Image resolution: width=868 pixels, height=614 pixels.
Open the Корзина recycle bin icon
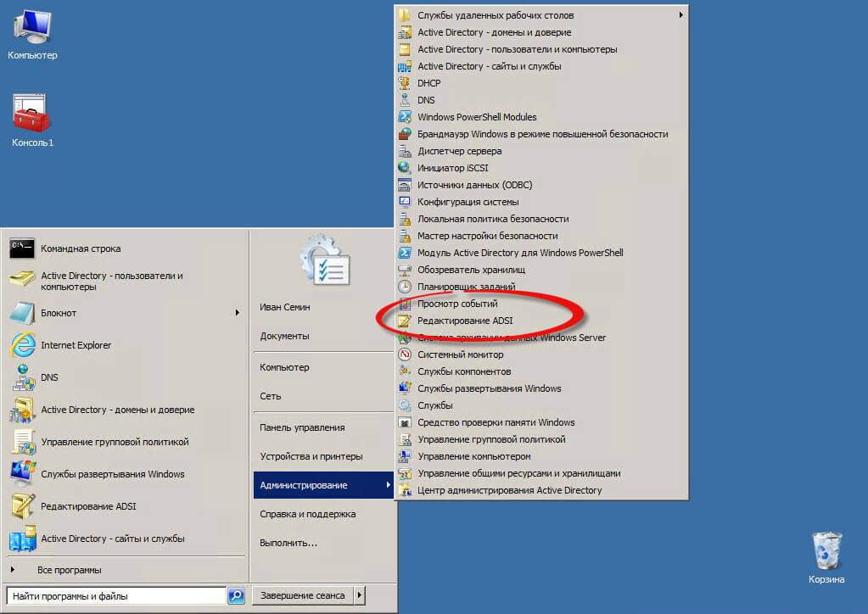(x=826, y=557)
